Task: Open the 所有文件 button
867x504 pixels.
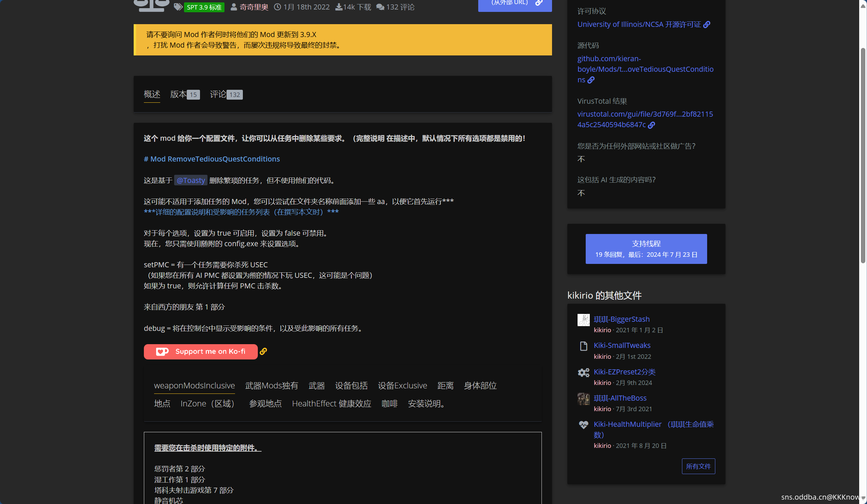Action: click(698, 466)
